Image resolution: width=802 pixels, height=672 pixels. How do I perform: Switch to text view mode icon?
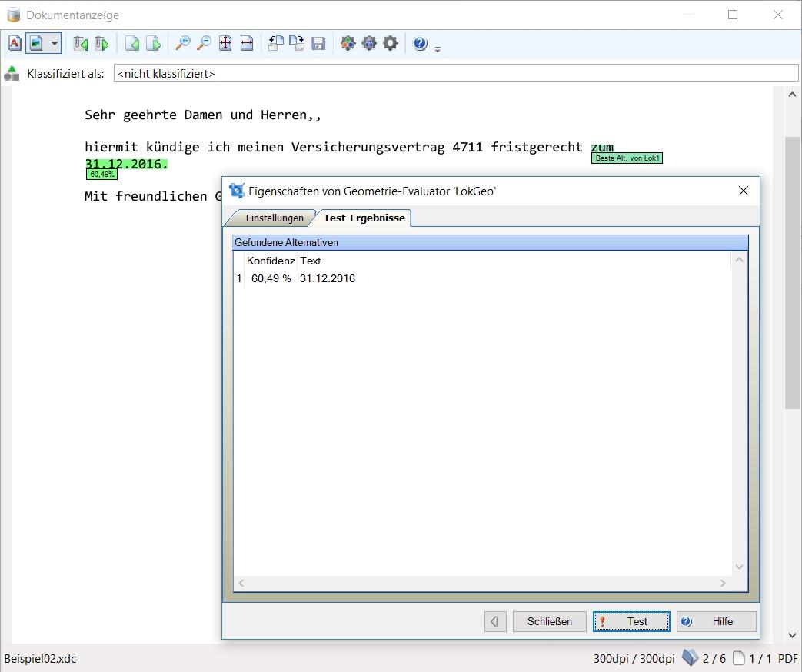coord(15,44)
